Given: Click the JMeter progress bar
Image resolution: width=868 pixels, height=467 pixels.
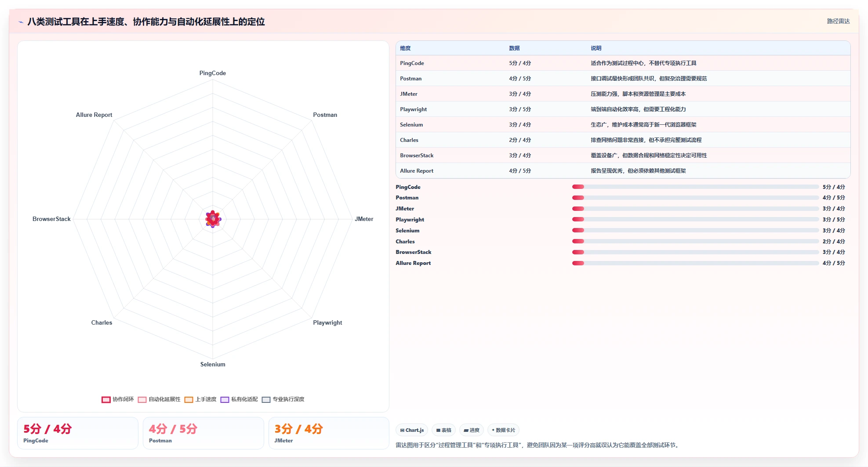Looking at the screenshot, I should tap(695, 209).
